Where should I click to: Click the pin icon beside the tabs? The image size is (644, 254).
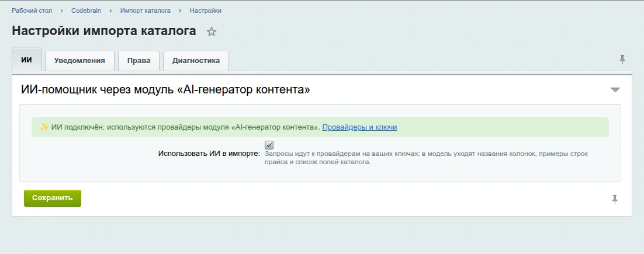coord(622,60)
